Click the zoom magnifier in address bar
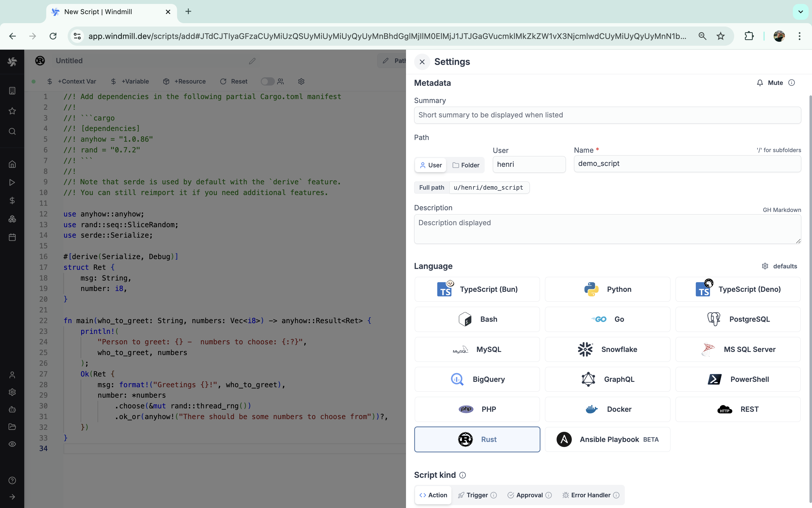 tap(702, 36)
